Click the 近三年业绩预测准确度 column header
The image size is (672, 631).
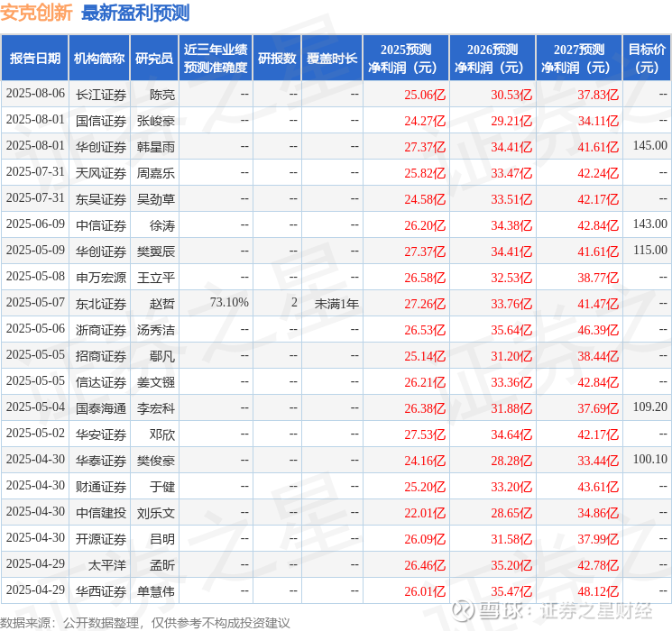click(x=216, y=59)
